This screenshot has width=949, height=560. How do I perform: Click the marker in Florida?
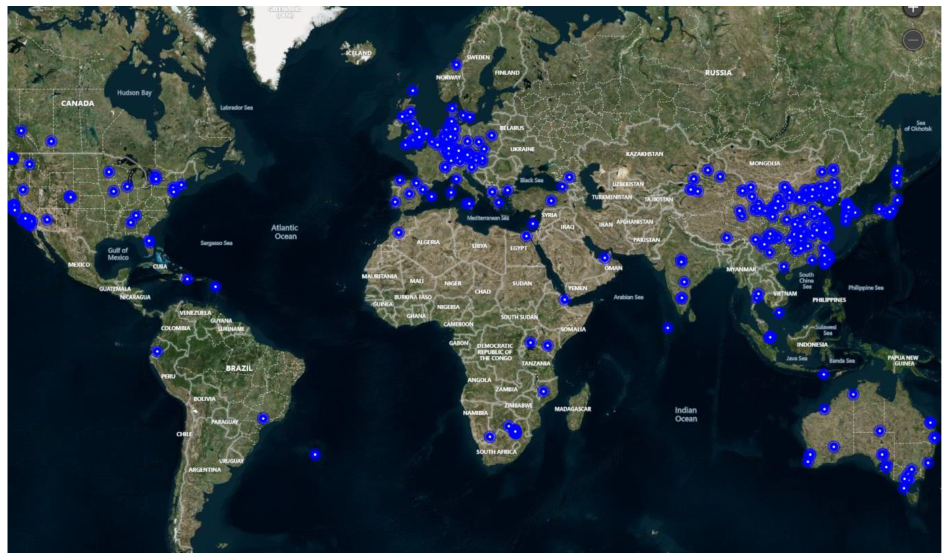(x=149, y=240)
